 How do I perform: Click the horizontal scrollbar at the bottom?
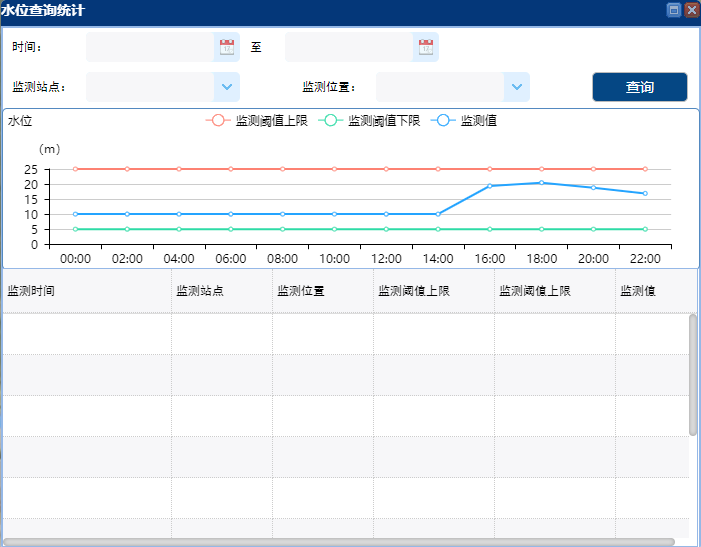point(338,542)
